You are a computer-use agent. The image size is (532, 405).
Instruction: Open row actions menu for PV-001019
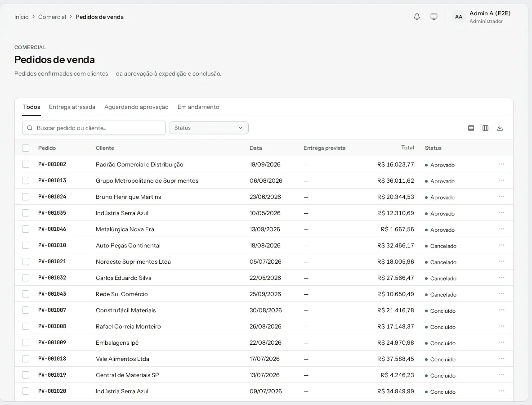[x=501, y=375]
